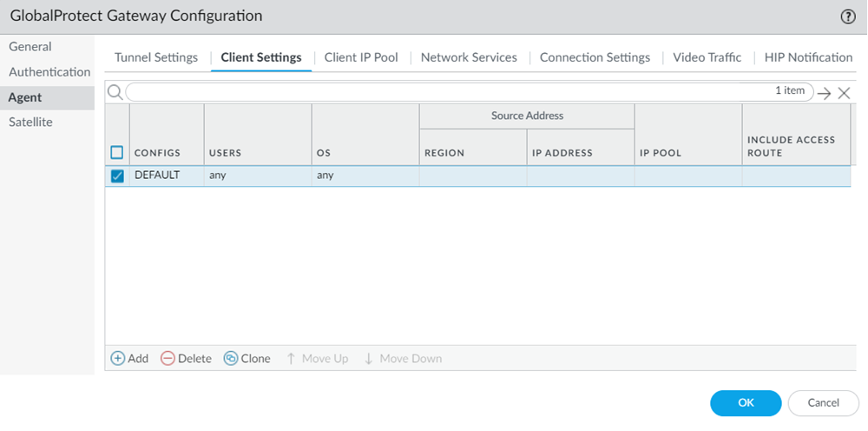Viewport: 868px width, 431px height.
Task: Select Satellite in the left sidebar
Action: 30,123
